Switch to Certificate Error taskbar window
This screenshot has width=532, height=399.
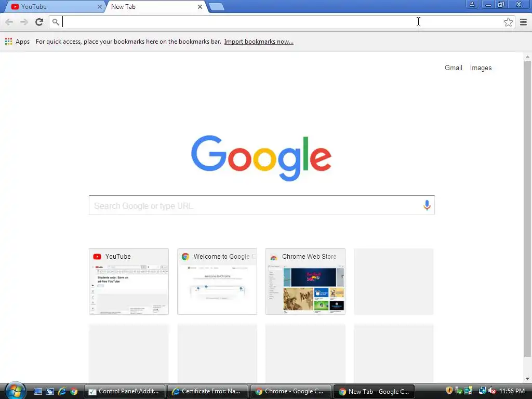(x=207, y=392)
